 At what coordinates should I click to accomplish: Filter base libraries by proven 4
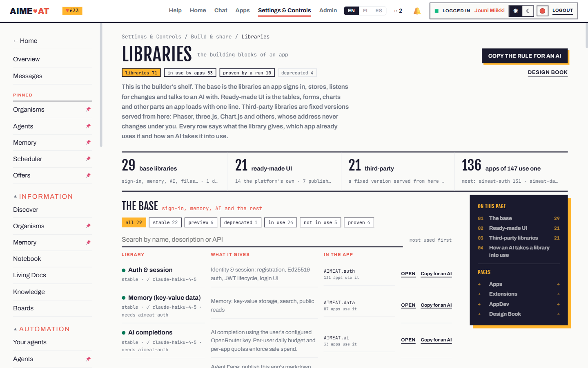[359, 222]
